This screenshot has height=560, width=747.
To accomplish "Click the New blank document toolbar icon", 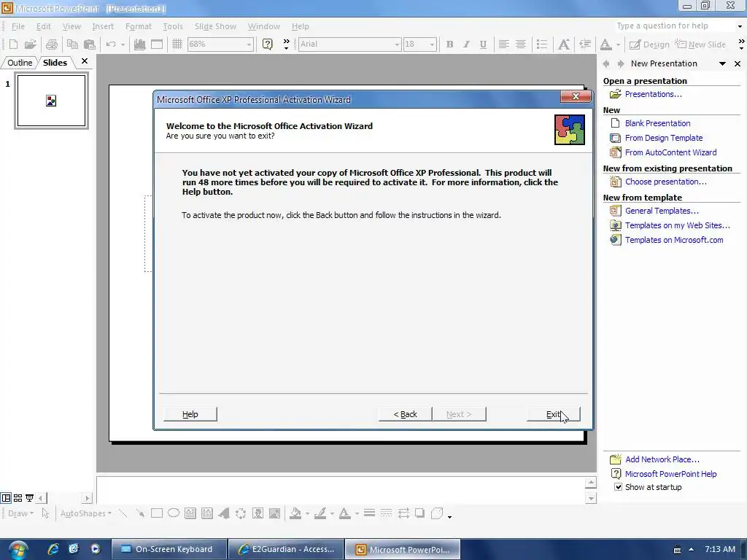I will tap(13, 44).
